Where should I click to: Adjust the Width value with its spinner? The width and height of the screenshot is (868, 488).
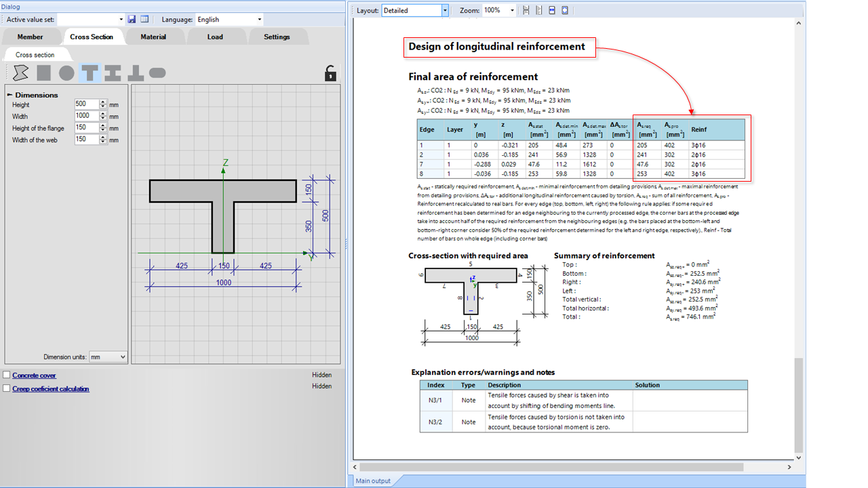tap(103, 117)
